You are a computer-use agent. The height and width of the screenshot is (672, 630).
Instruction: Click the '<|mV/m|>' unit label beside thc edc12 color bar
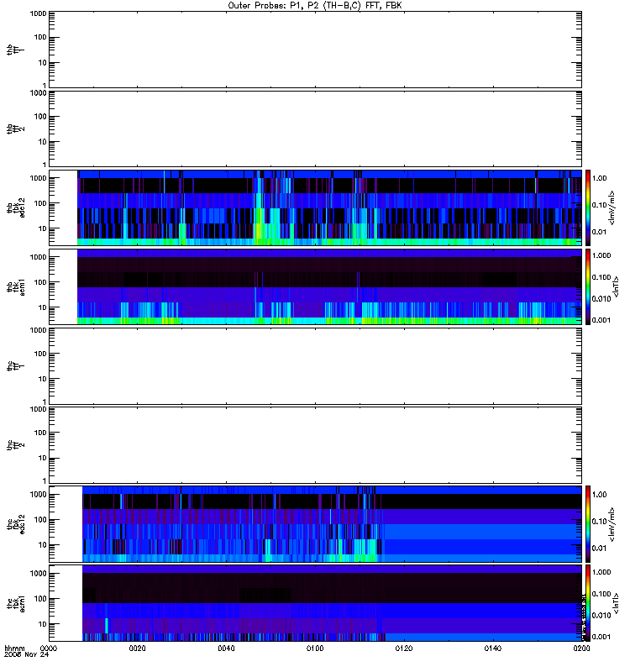tap(612, 523)
